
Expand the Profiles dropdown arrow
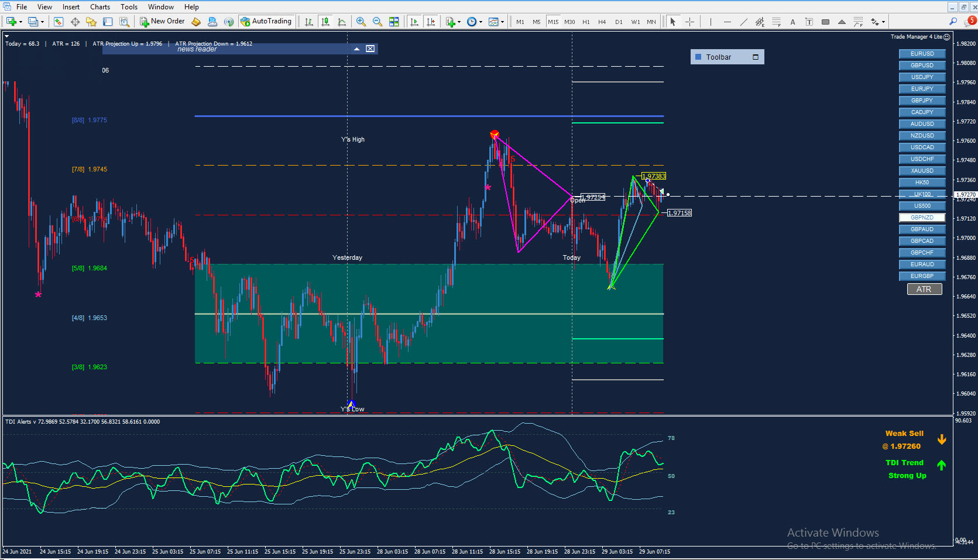tap(42, 22)
